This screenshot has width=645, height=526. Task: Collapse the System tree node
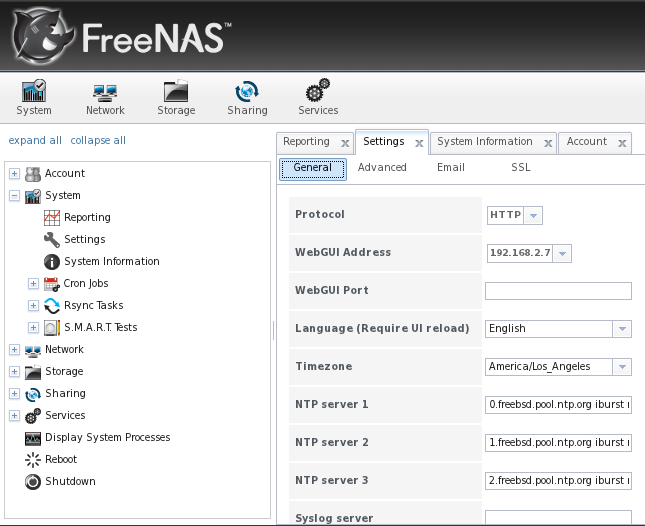[14, 196]
